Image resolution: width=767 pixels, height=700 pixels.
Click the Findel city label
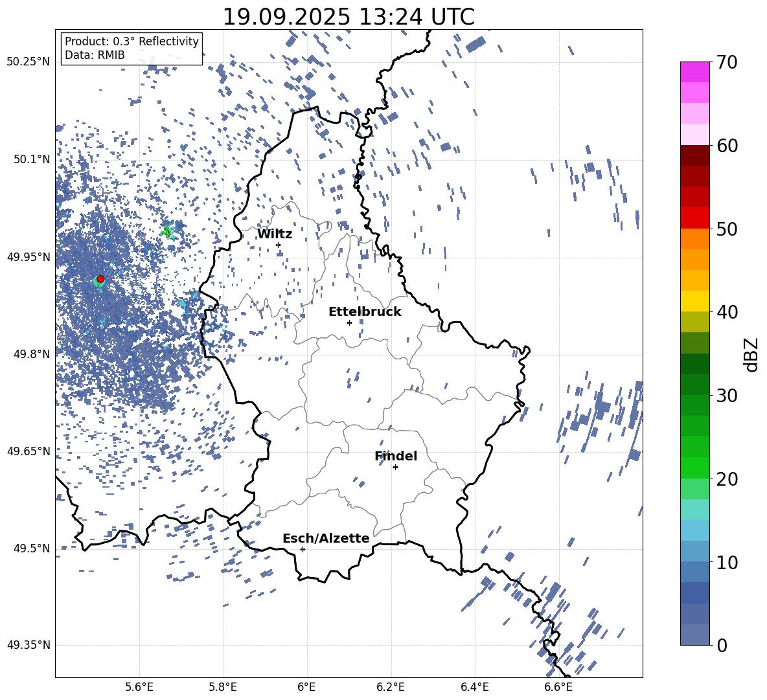[396, 456]
